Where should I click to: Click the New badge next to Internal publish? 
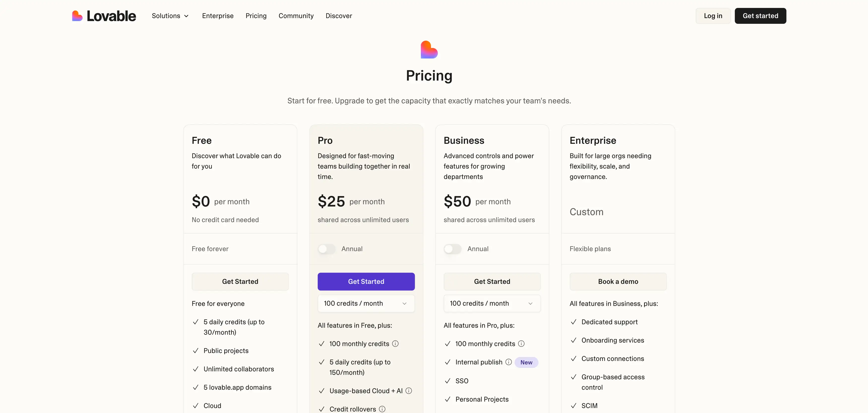526,362
